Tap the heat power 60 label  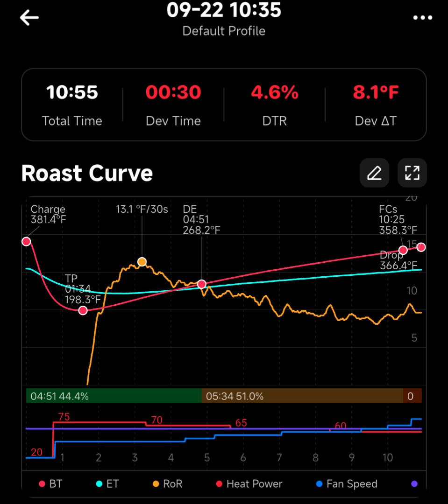click(341, 426)
